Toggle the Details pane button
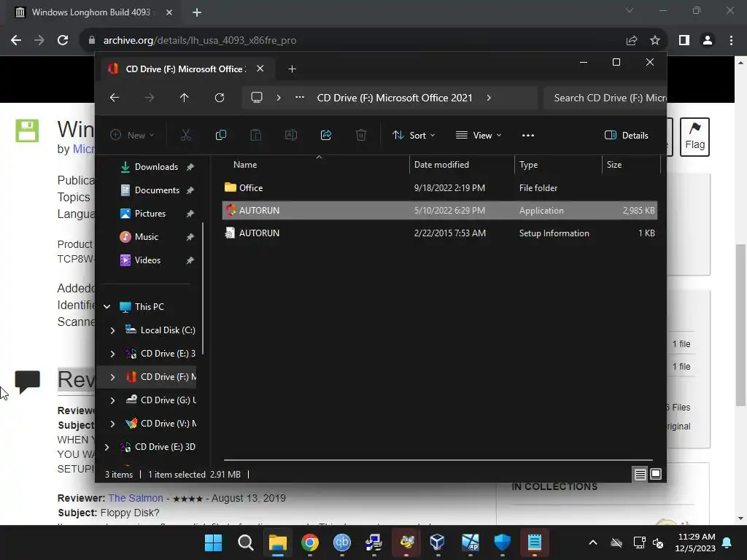The image size is (747, 560). [626, 135]
